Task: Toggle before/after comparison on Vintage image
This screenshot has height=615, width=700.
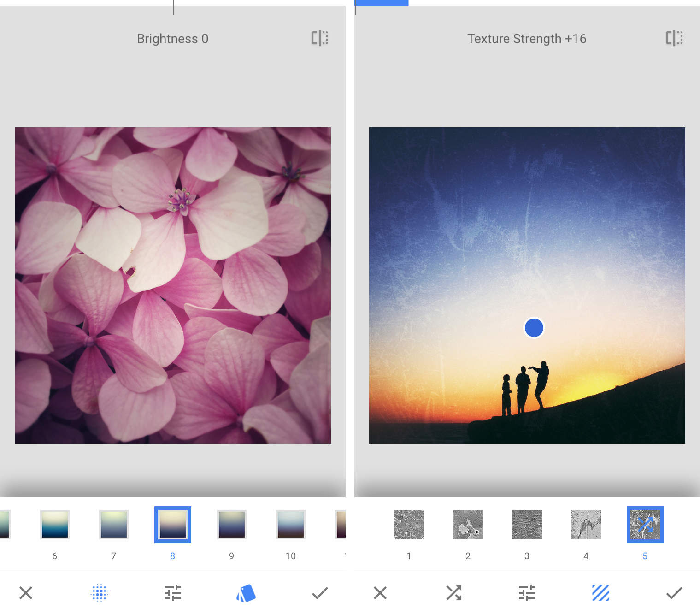Action: [320, 39]
